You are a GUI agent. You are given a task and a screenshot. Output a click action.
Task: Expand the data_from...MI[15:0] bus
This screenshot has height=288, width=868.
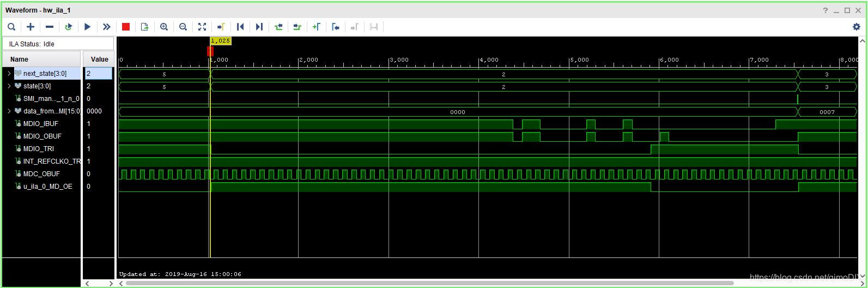coord(9,111)
